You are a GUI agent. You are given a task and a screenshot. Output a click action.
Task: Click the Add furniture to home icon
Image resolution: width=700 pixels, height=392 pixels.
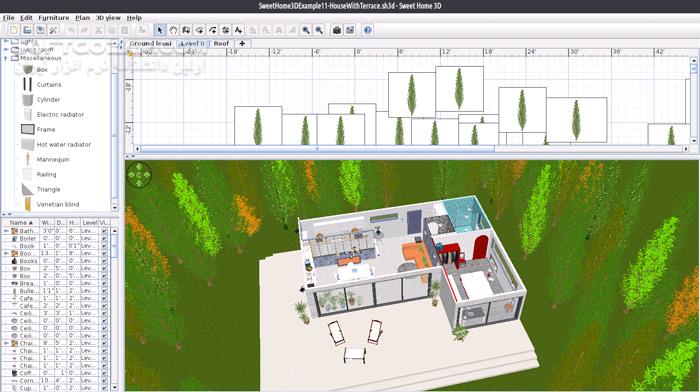[x=142, y=30]
